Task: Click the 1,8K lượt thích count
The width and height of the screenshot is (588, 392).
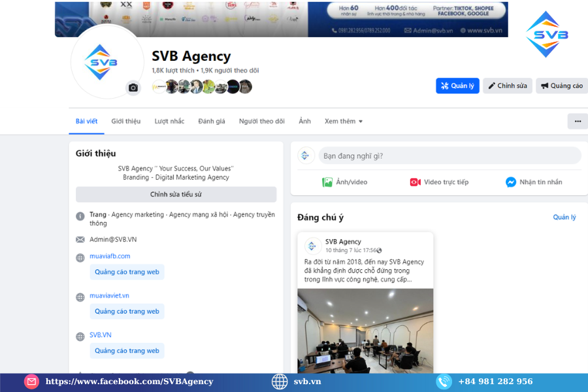Action: pos(173,71)
